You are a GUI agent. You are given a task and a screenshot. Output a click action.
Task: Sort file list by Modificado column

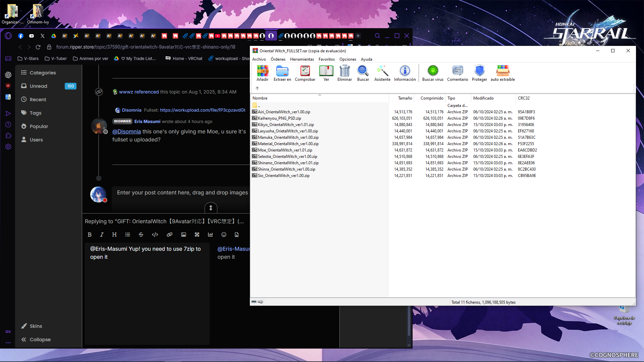pos(493,98)
